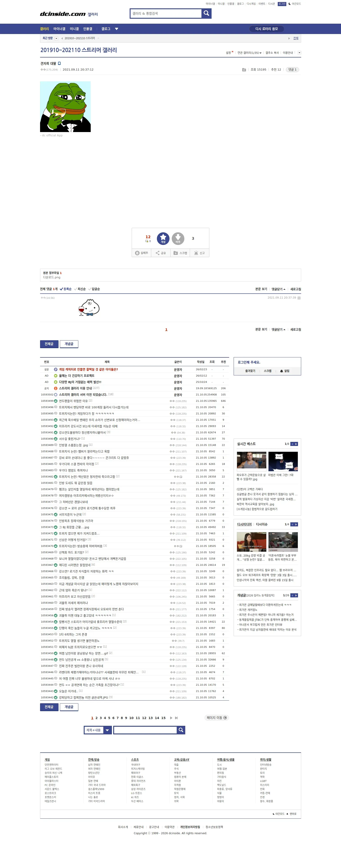Open 개인정보처리방침 in footer
This screenshot has height=868, width=341.
click(190, 827)
